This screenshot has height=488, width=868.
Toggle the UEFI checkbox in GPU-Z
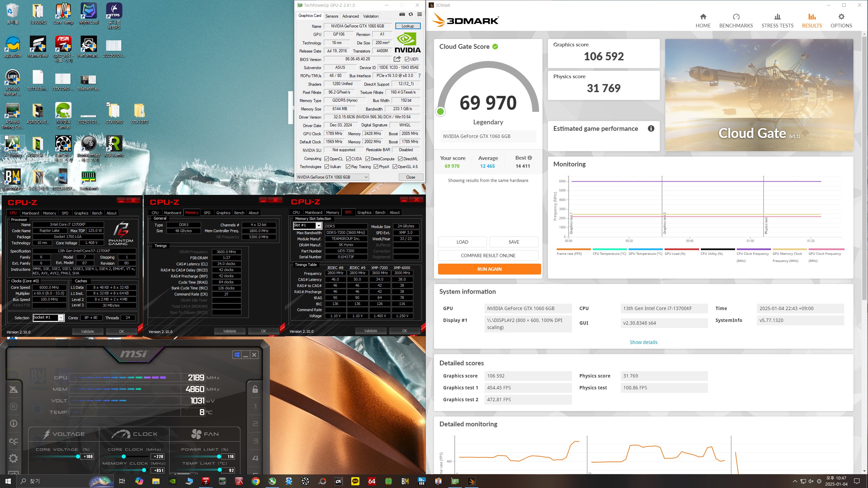[407, 59]
